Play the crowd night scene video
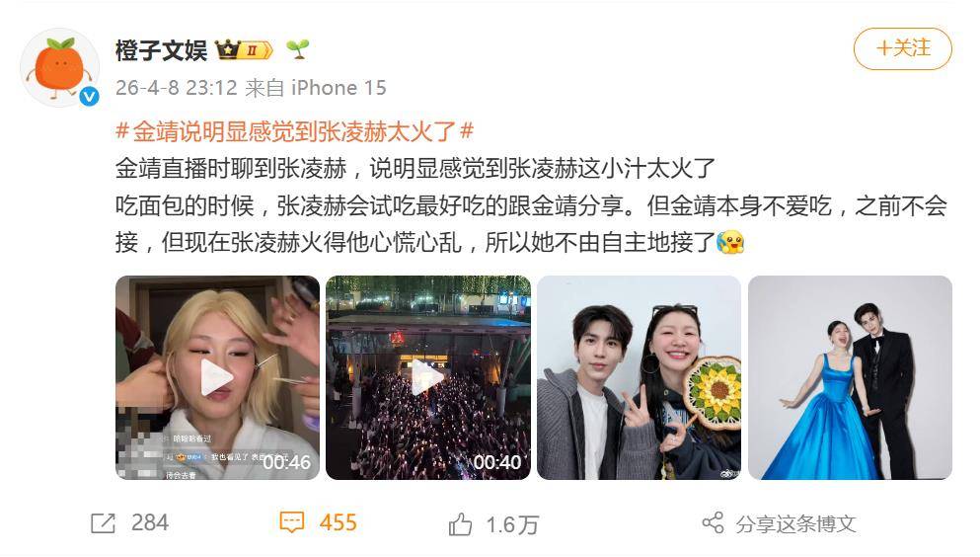The width and height of the screenshot is (980, 557). pos(428,377)
